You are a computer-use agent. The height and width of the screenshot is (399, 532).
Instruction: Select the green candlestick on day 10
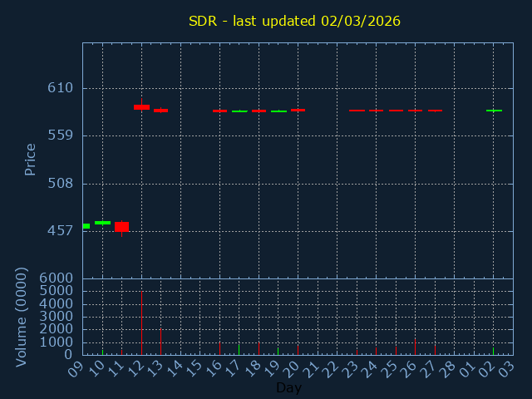click(x=102, y=223)
